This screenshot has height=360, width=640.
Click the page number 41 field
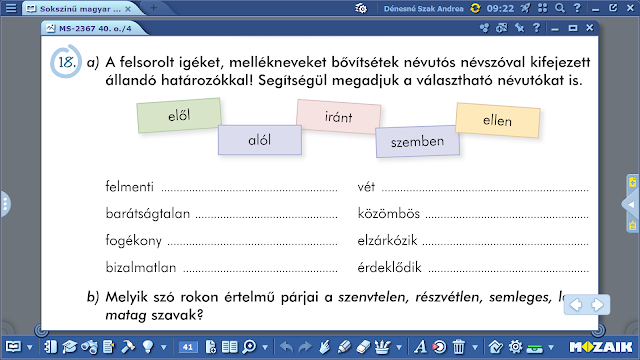point(188,347)
